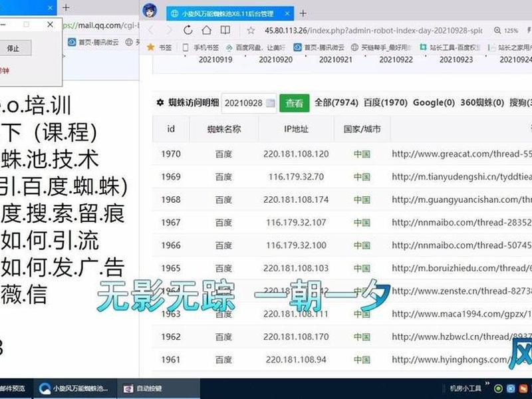Image resolution: width=532 pixels, height=399 pixels.
Task: Filter by 360蜘蛛(0) spiders
Action: (x=481, y=102)
